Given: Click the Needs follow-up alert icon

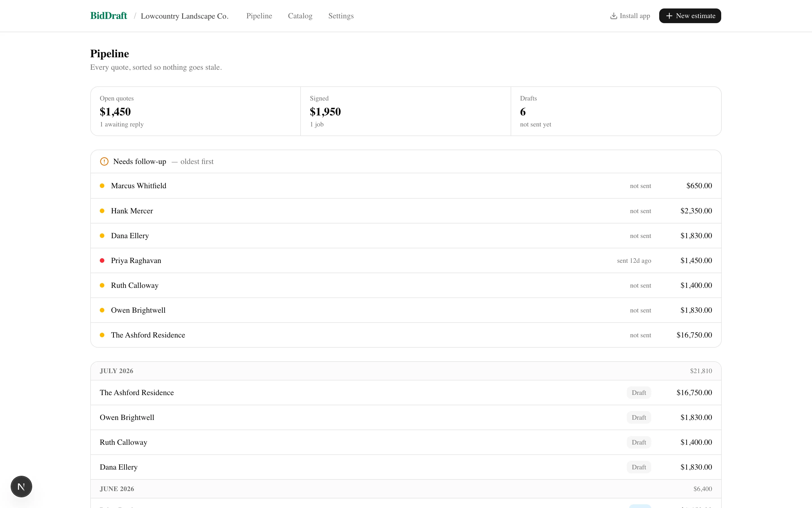Looking at the screenshot, I should tap(104, 162).
